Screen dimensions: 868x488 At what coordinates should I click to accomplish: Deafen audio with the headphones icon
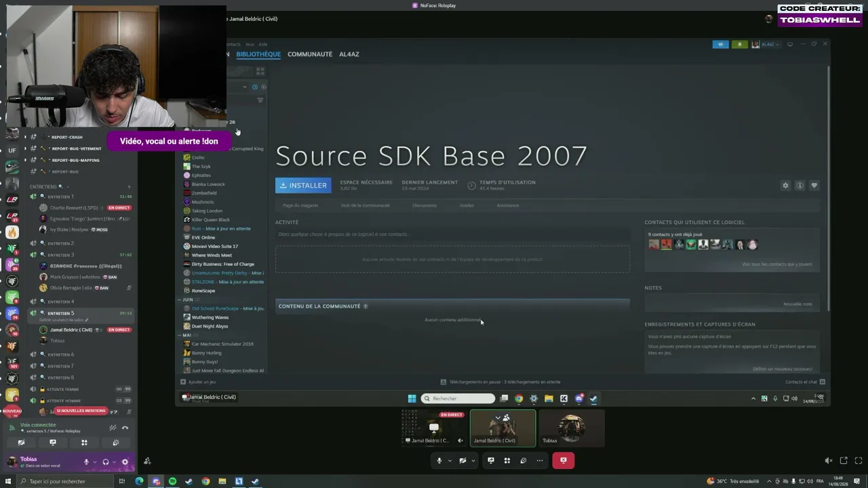tap(105, 462)
